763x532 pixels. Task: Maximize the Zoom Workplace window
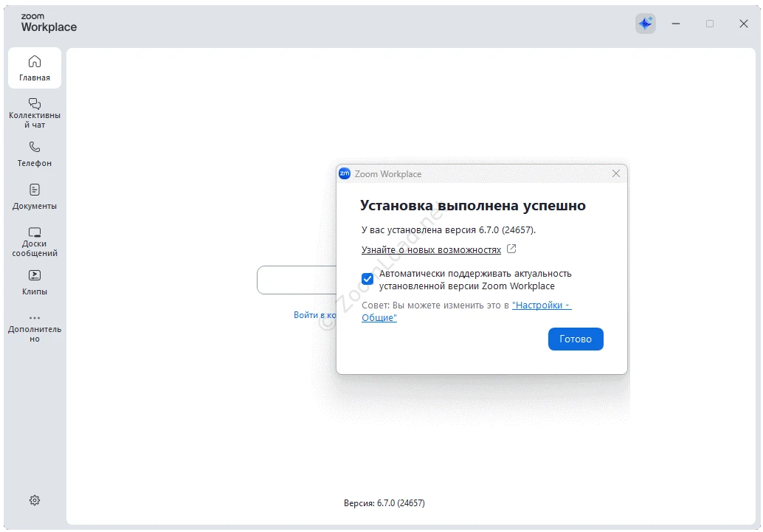pos(710,24)
